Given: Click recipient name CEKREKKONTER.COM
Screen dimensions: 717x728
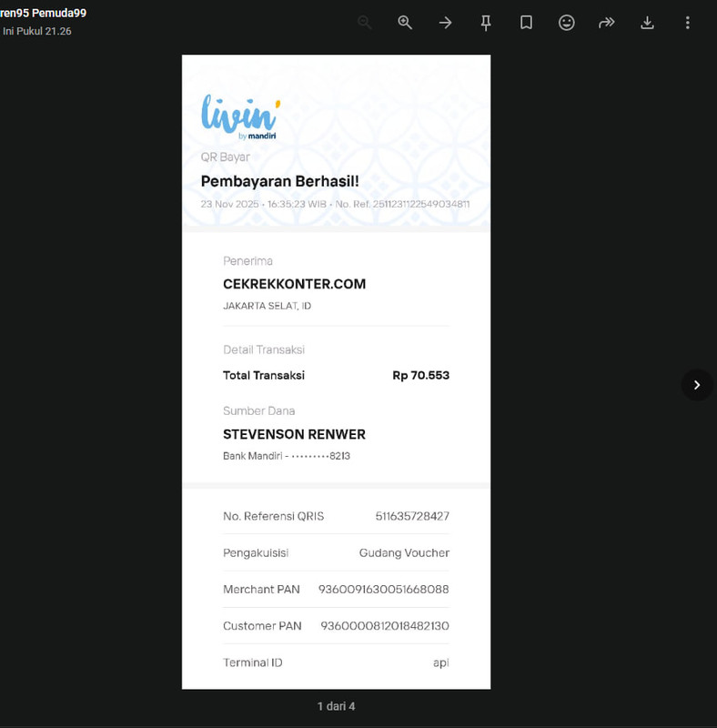Looking at the screenshot, I should point(295,284).
